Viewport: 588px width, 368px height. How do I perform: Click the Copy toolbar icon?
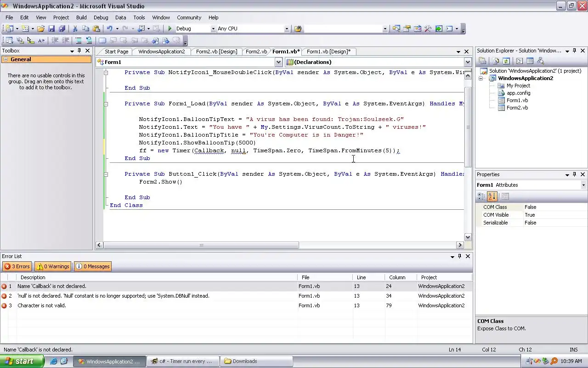(85, 29)
